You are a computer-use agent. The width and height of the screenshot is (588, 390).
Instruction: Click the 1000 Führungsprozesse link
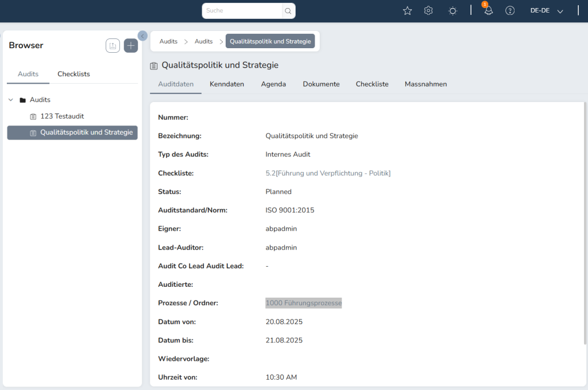pos(303,303)
